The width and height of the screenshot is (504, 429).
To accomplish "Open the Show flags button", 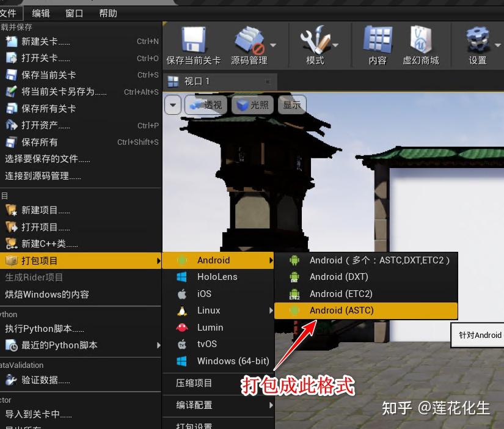I will tap(292, 105).
